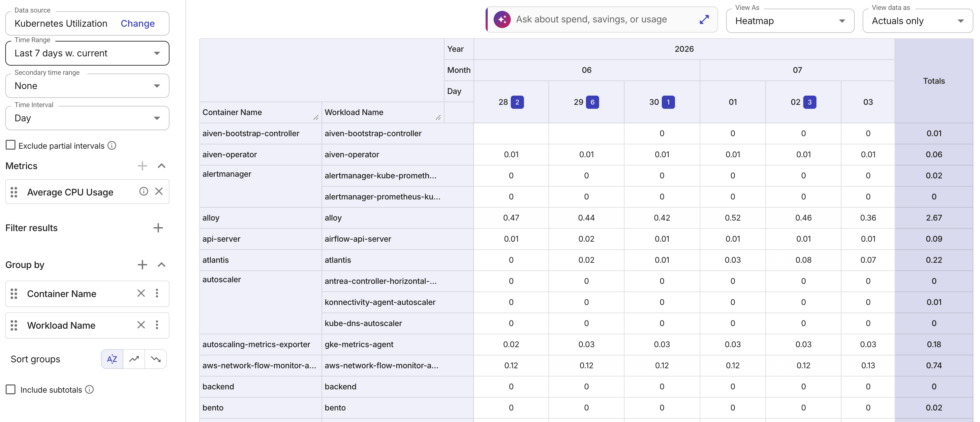Click kube-dns-autoscaler workload
Image resolution: width=980 pixels, height=422 pixels.
pos(397,323)
